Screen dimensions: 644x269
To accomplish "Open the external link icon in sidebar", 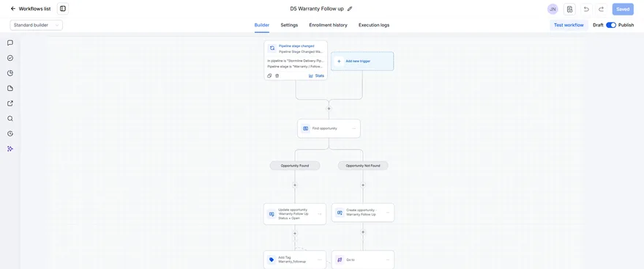I will click(10, 103).
